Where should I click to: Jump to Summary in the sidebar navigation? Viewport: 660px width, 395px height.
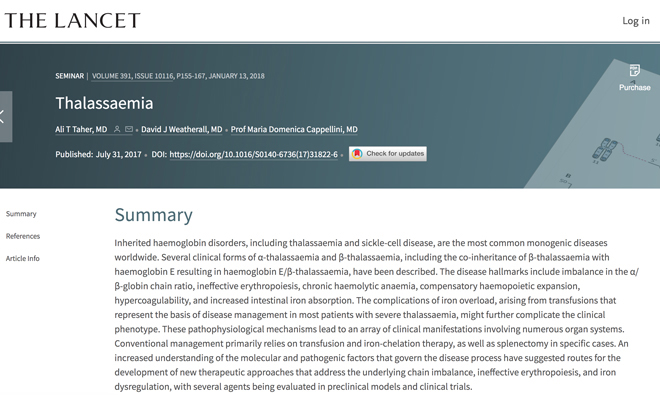(x=21, y=214)
